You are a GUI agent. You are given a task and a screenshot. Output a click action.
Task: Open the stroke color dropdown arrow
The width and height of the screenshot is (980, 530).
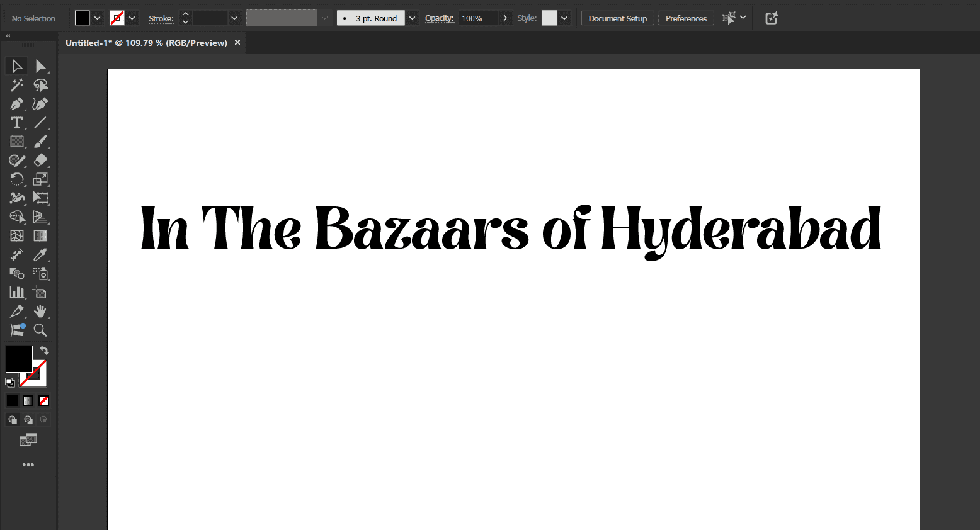(x=132, y=18)
